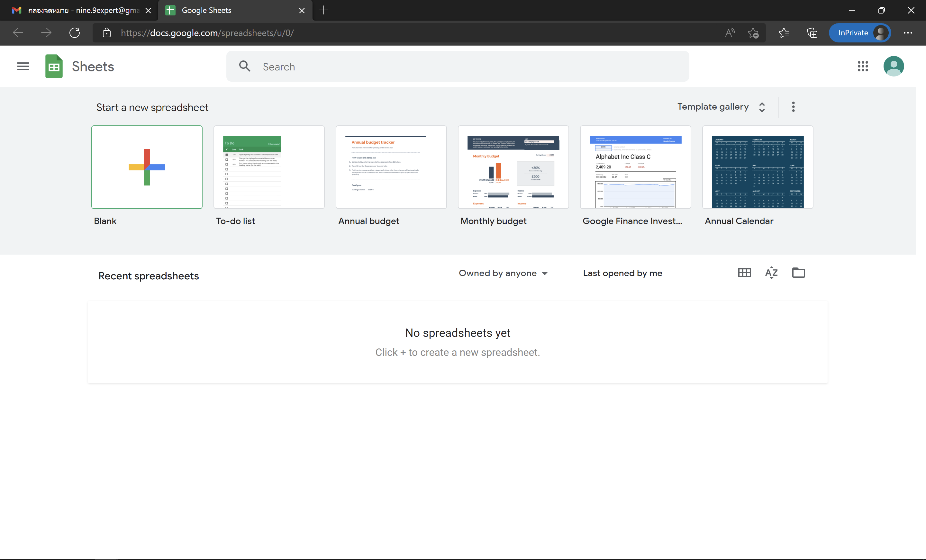Create a Blank spreadsheet

point(147,167)
